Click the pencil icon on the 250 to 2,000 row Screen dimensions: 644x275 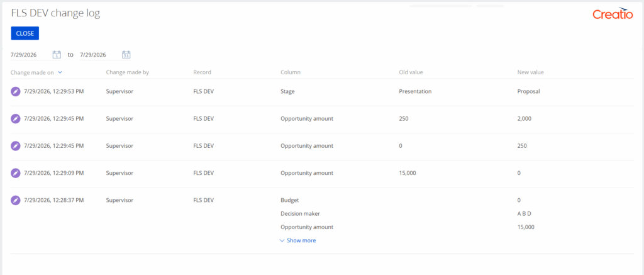[x=15, y=119]
